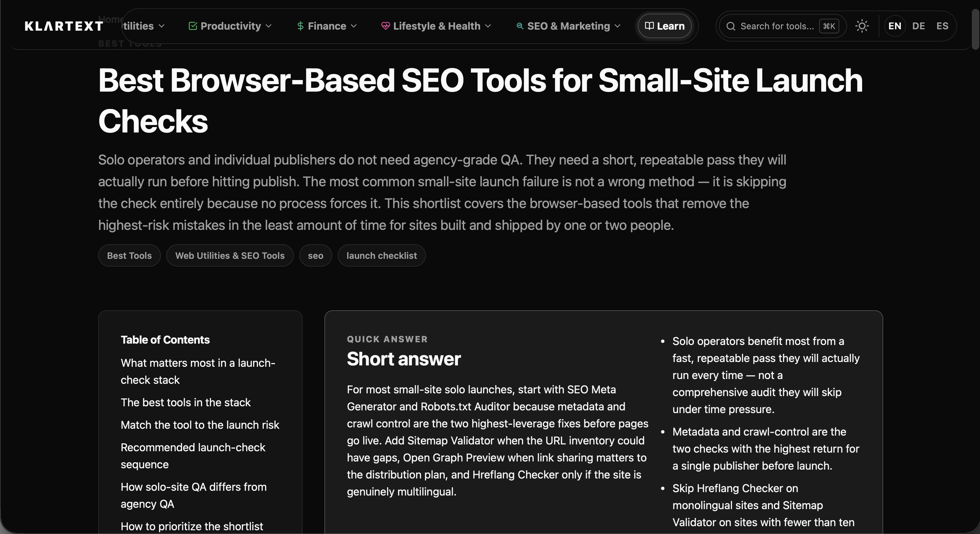980x534 pixels.
Task: Click the Learn book icon
Action: pyautogui.click(x=649, y=26)
